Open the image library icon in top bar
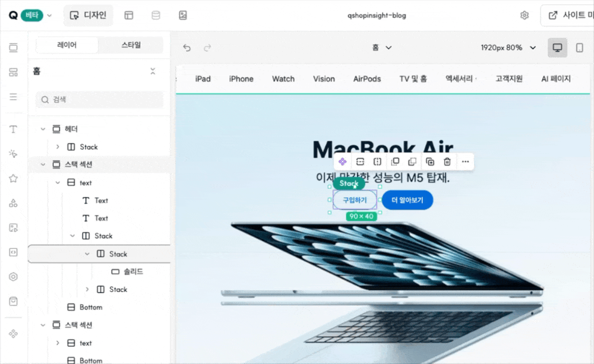This screenshot has width=594, height=364. (183, 15)
